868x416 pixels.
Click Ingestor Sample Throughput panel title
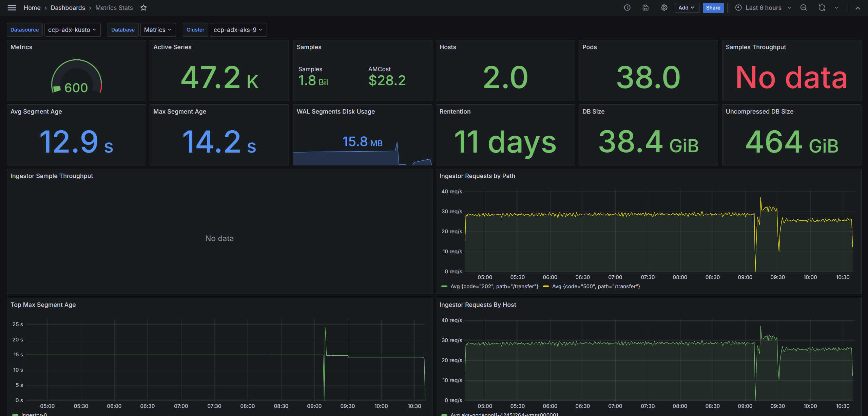coord(52,176)
